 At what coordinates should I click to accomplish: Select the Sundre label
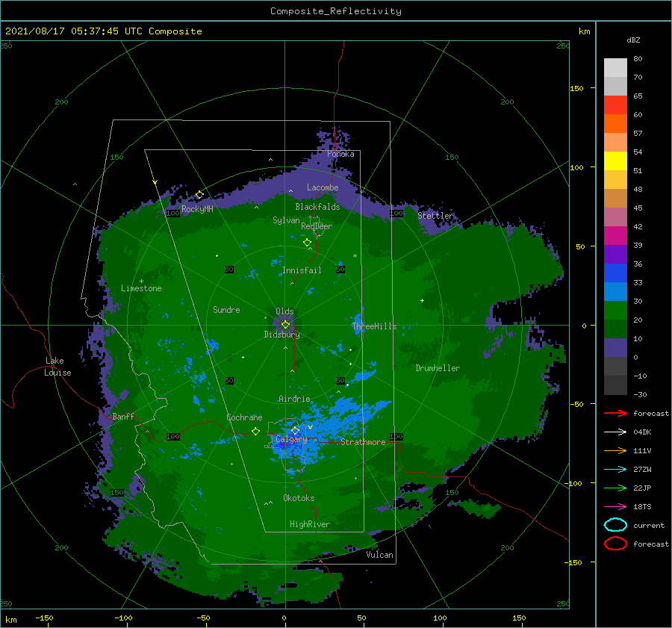pos(226,309)
